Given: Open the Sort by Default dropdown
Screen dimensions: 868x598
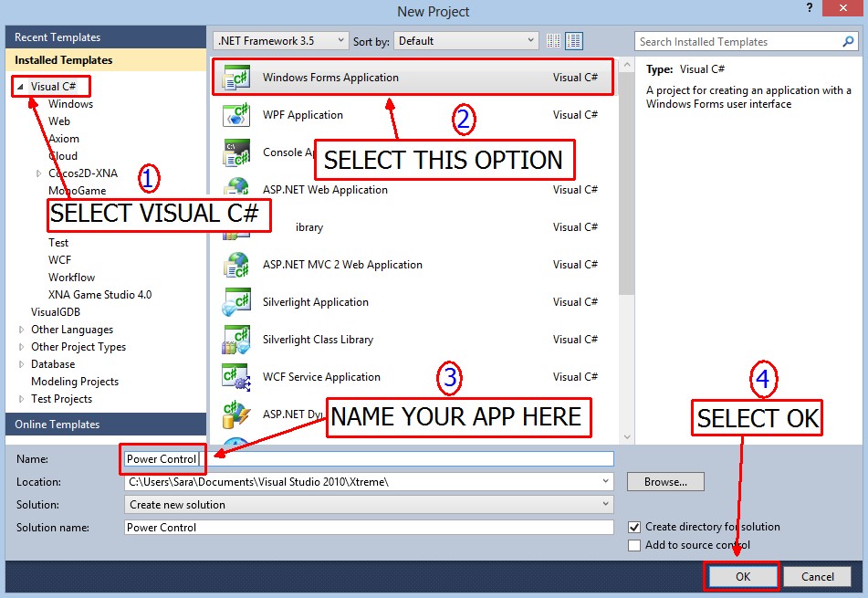Looking at the screenshot, I should (466, 41).
